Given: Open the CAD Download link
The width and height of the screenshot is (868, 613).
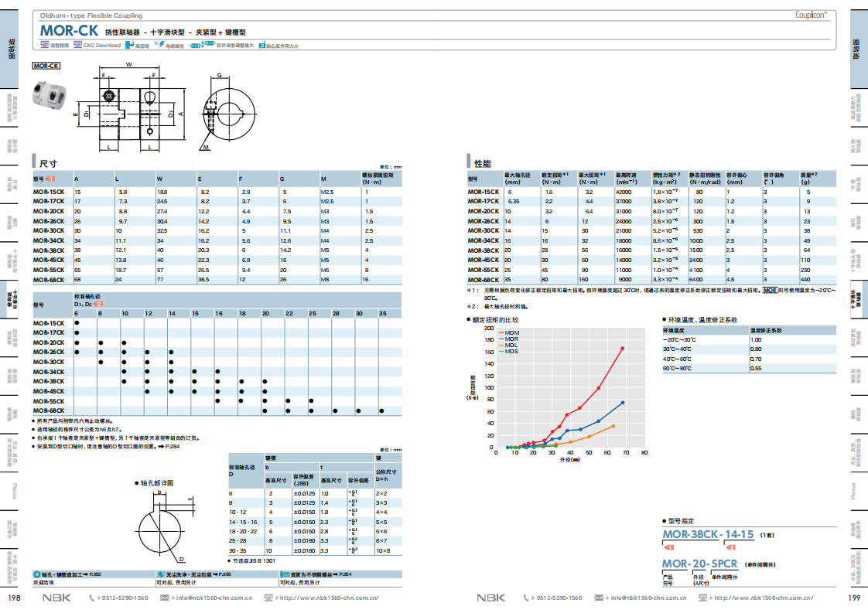Looking at the screenshot, I should [x=102, y=46].
